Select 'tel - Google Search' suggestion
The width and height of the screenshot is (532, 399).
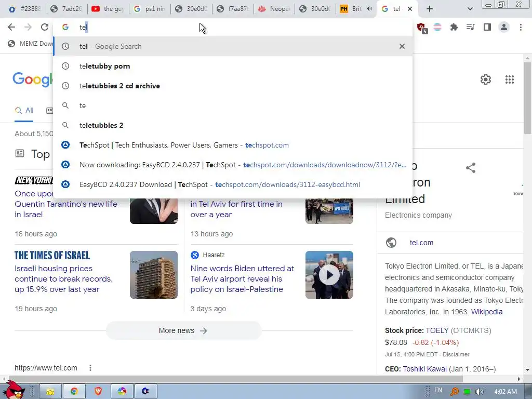(x=233, y=46)
